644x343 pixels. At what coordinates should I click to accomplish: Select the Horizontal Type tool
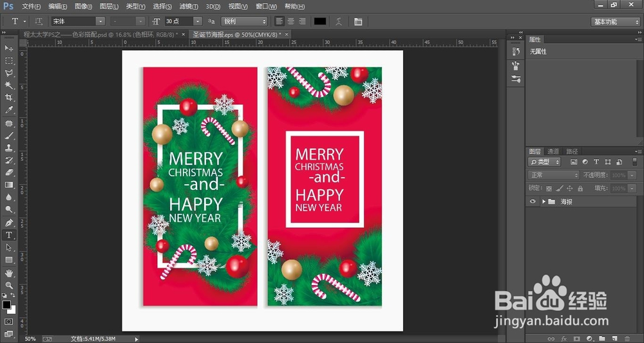click(8, 235)
